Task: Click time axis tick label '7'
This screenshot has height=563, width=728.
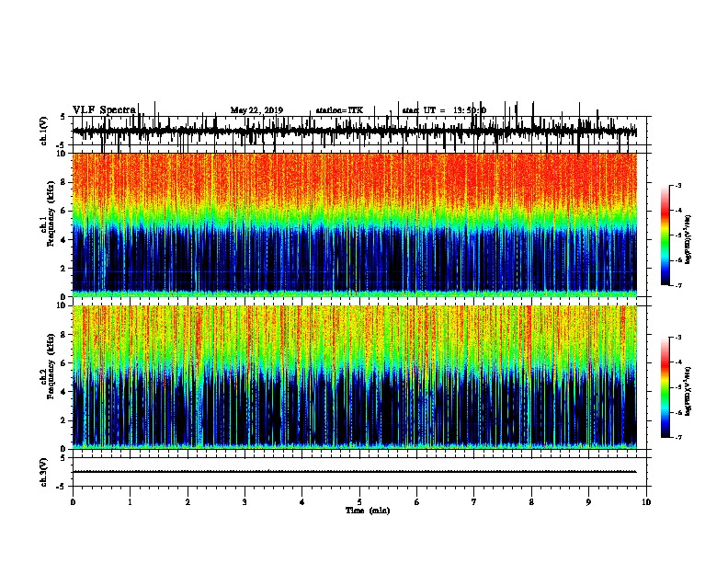Action: [x=474, y=502]
